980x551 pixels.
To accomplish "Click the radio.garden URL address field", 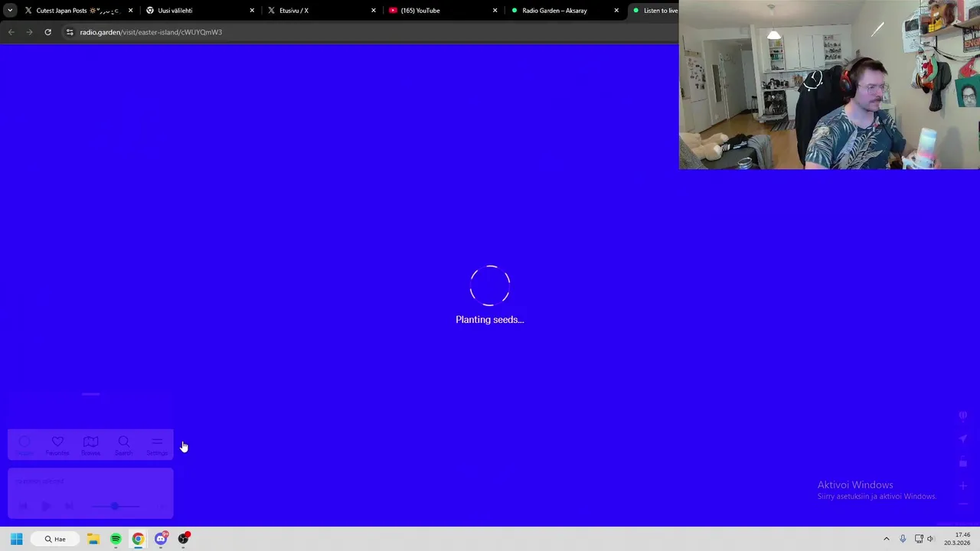I will (x=369, y=32).
